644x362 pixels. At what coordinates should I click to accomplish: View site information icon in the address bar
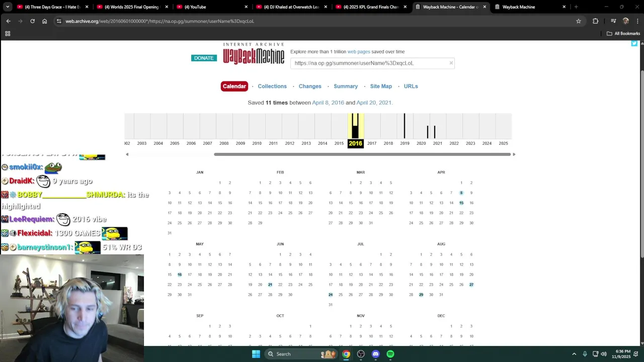[59, 21]
